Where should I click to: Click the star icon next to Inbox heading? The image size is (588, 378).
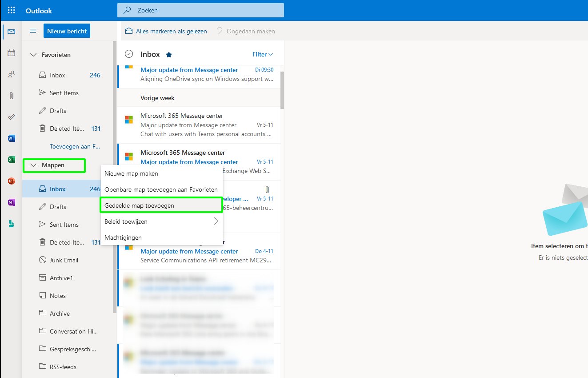169,55
